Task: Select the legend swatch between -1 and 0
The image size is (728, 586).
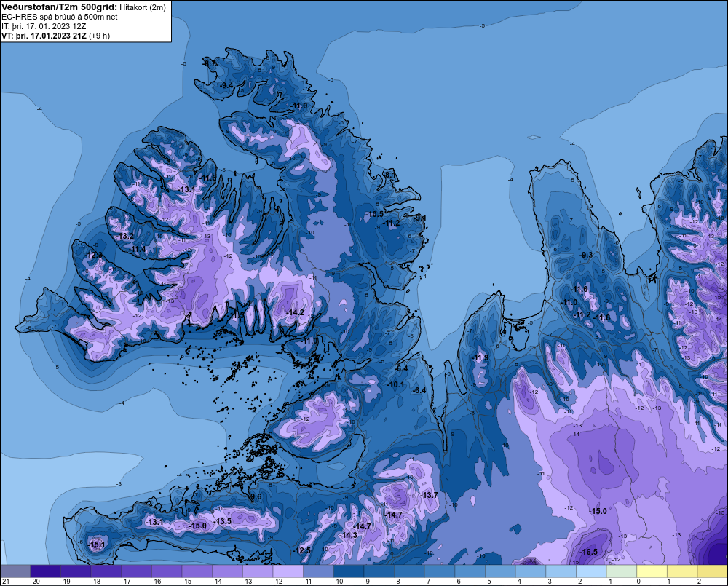Action: click(x=622, y=571)
